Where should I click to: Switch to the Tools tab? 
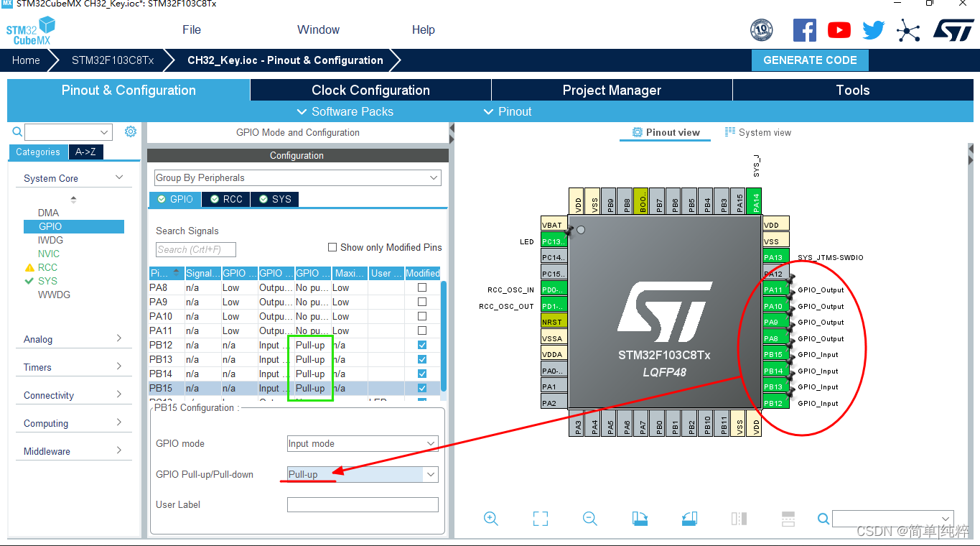click(x=853, y=90)
